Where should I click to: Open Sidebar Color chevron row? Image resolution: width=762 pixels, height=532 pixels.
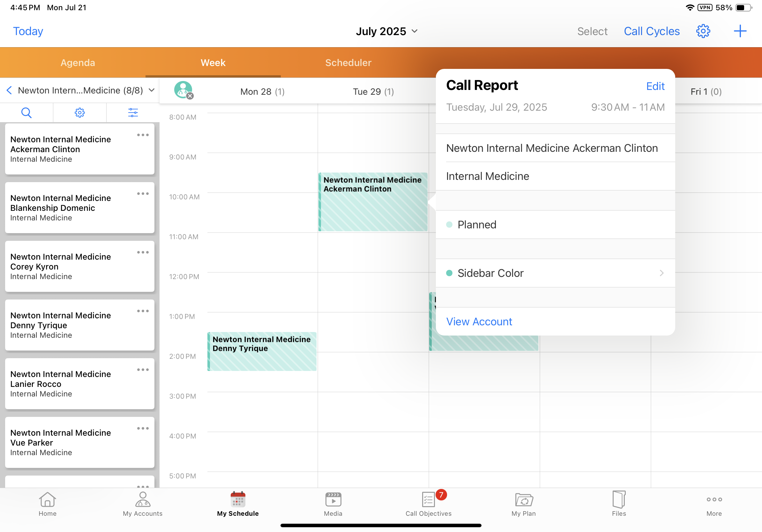click(661, 273)
